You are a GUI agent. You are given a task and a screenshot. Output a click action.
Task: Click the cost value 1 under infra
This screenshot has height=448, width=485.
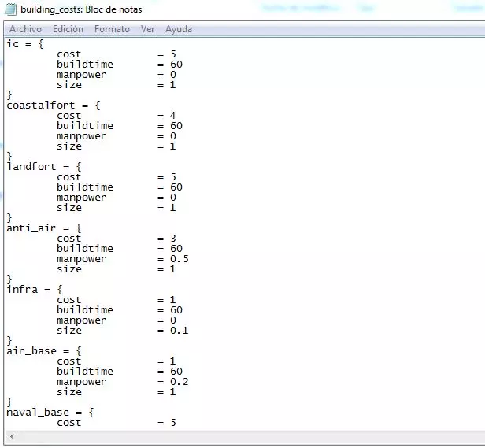pos(172,300)
